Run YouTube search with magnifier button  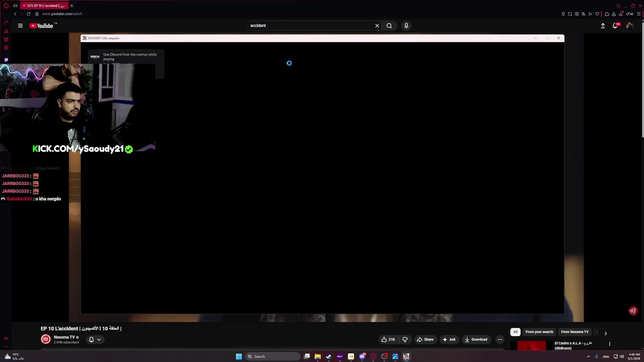point(389,26)
